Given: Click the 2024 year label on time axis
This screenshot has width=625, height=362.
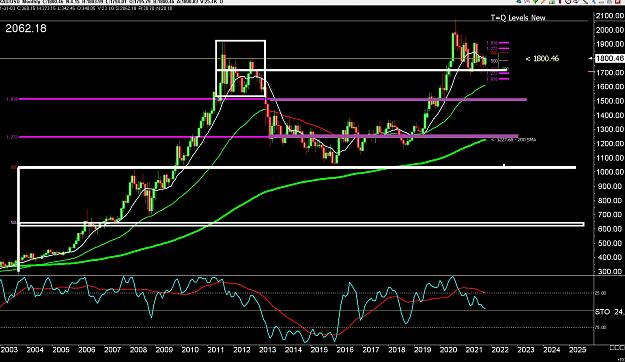Looking at the screenshot, I should [x=552, y=350].
